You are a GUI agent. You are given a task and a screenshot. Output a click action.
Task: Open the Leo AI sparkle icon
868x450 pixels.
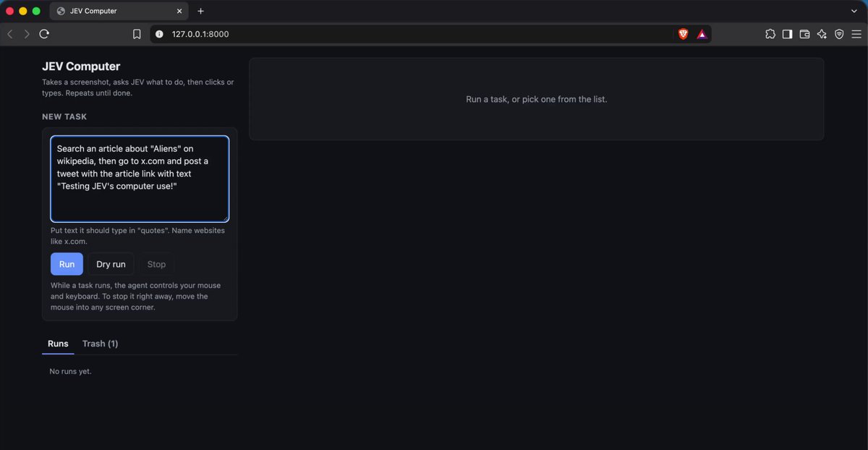click(x=822, y=34)
